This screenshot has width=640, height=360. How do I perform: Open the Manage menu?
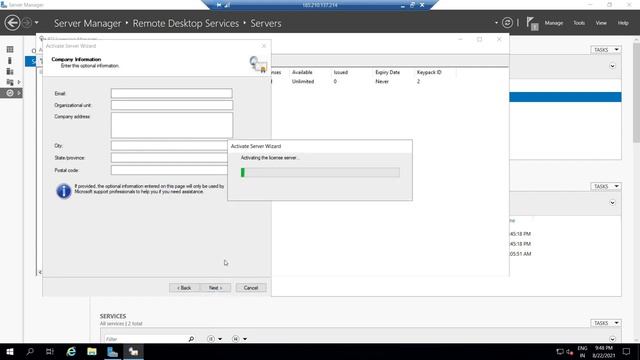coord(553,23)
